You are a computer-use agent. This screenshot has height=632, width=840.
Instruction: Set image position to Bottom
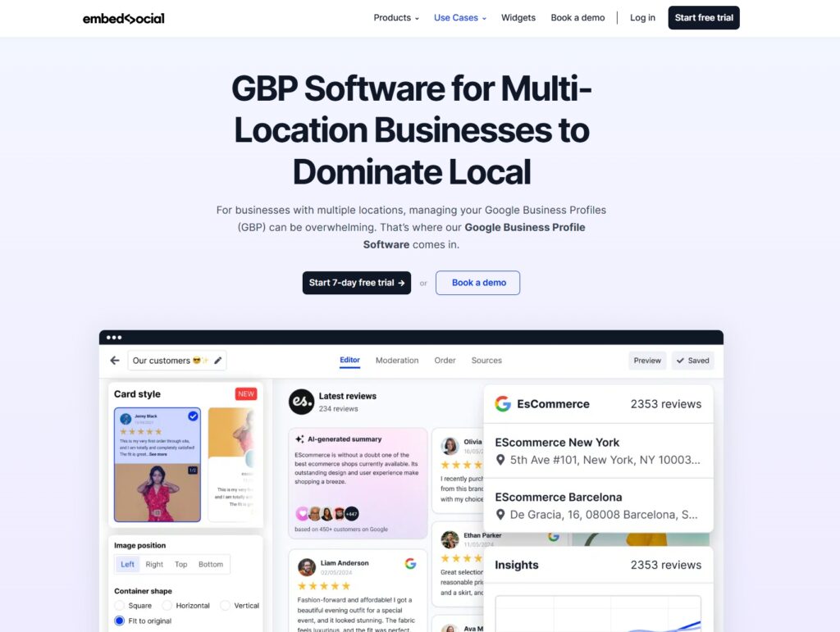point(211,564)
